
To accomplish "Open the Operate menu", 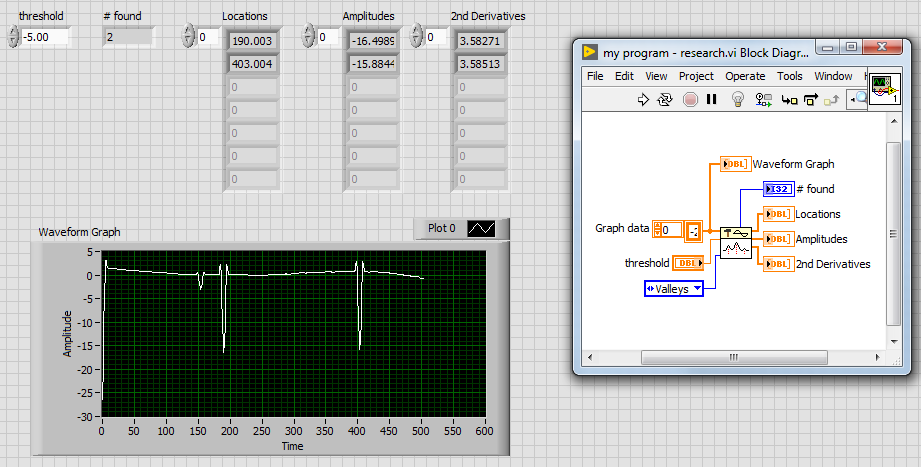I will coord(745,76).
